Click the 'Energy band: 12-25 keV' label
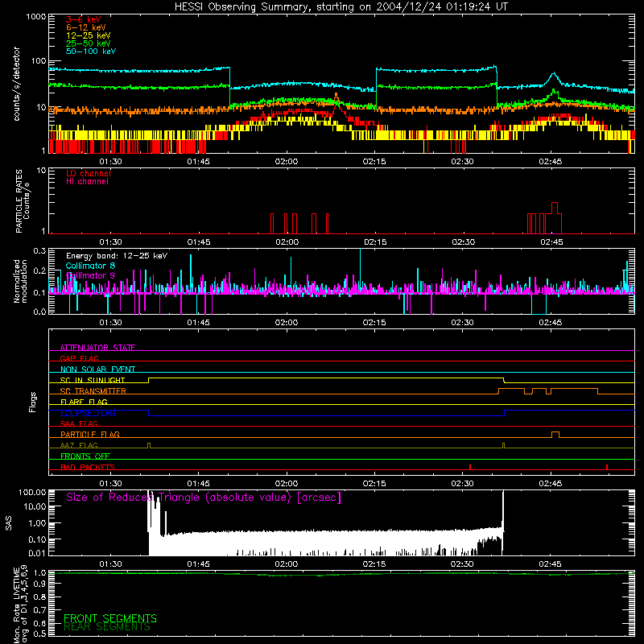Screen dimensions: 644x644 click(117, 256)
